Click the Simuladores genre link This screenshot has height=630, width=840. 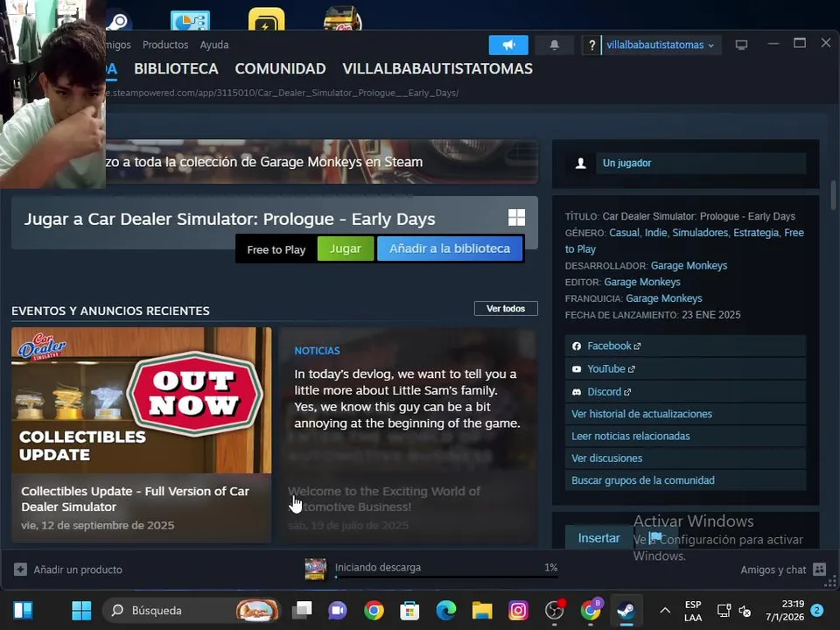click(700, 233)
